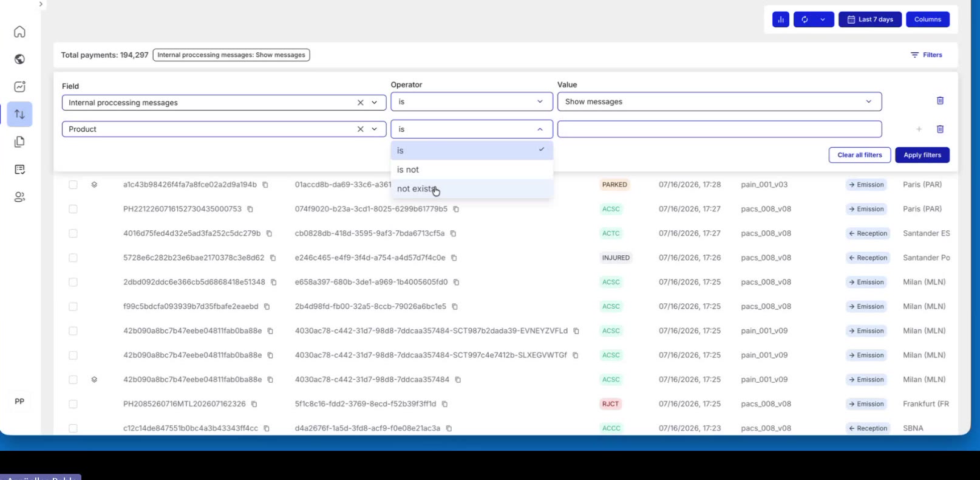Expand the Internal proccessing messages field dropdown

tap(375, 103)
